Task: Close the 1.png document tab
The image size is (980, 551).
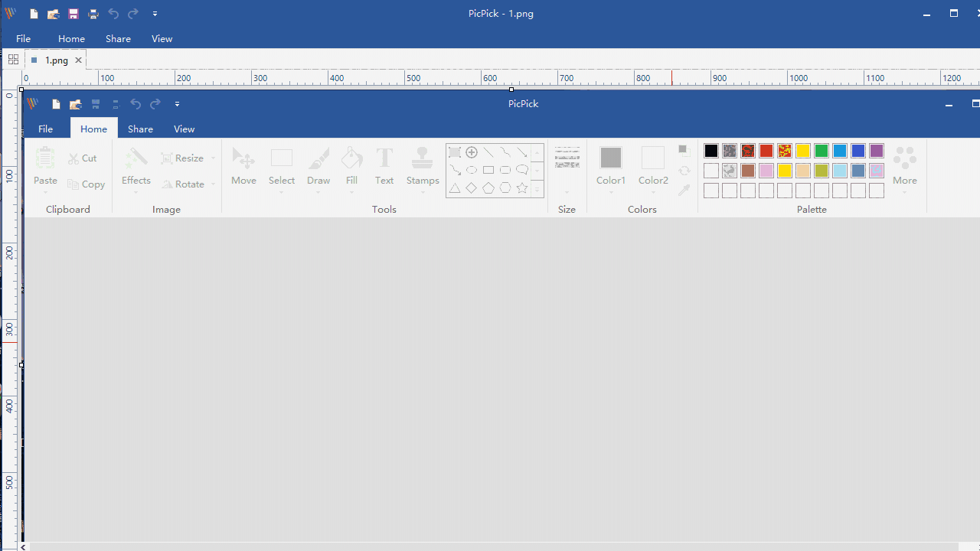Action: (x=78, y=60)
